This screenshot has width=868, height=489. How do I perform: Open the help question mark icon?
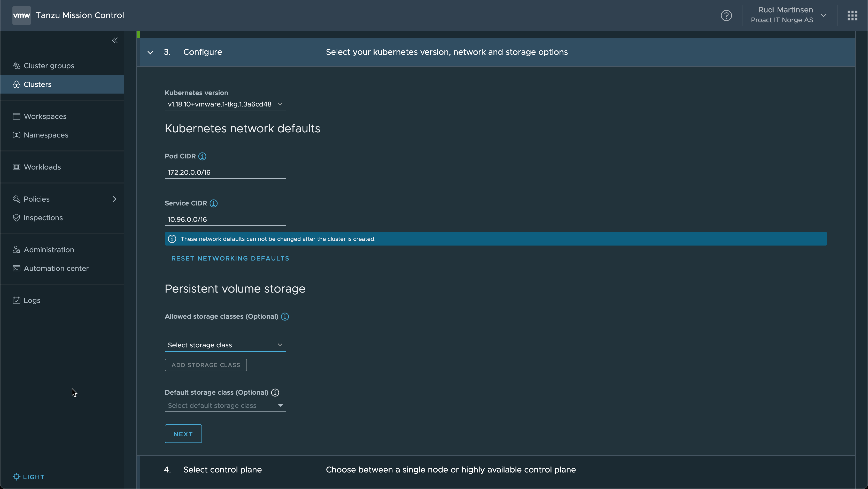pos(726,16)
